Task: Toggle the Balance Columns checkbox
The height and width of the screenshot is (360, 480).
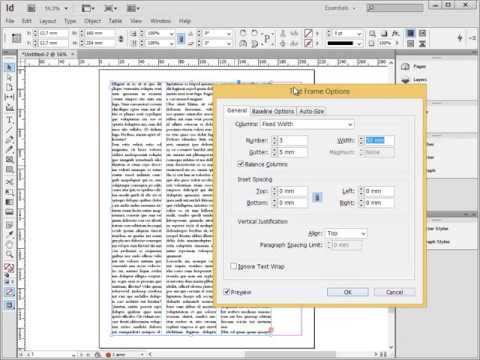Action: pyautogui.click(x=240, y=164)
